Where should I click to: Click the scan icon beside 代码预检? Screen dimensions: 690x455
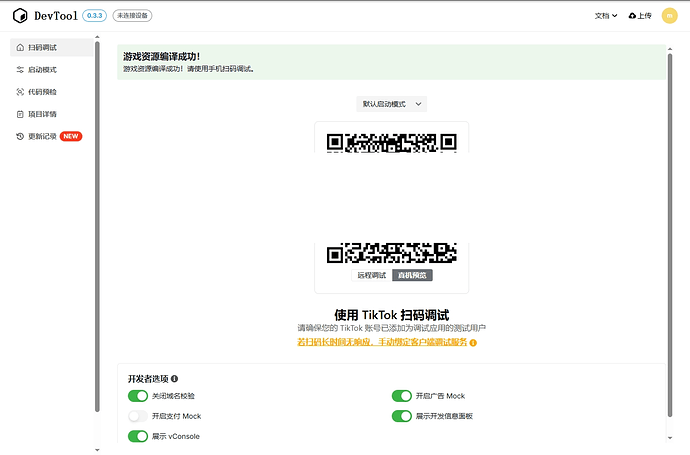[x=20, y=92]
